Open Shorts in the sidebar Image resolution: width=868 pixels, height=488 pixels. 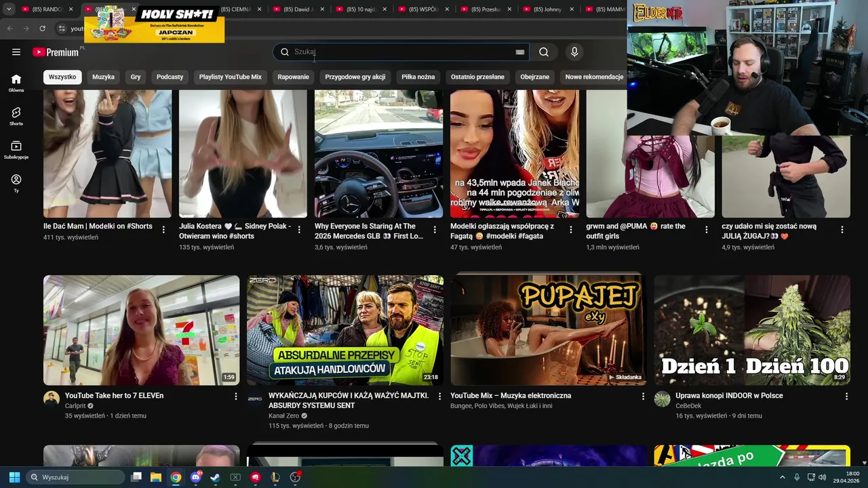(16, 117)
